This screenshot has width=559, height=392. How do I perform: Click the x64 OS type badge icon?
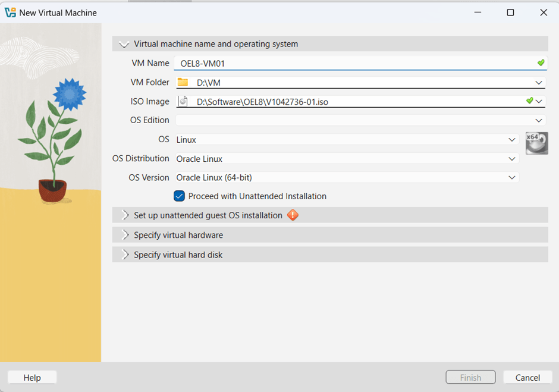(536, 143)
